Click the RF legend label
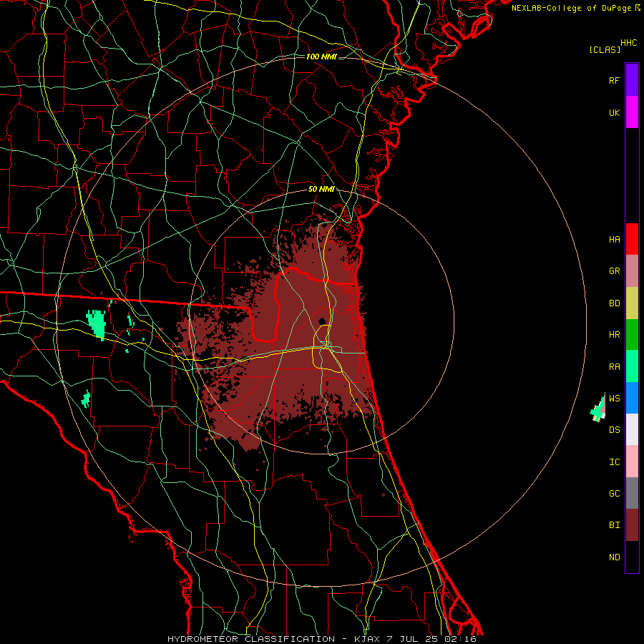644x644 pixels. coord(614,80)
